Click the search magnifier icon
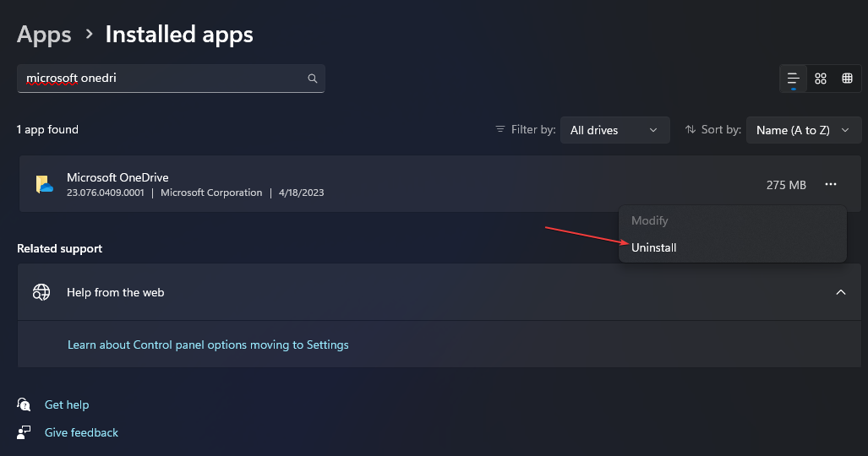The width and height of the screenshot is (868, 456). tap(313, 79)
